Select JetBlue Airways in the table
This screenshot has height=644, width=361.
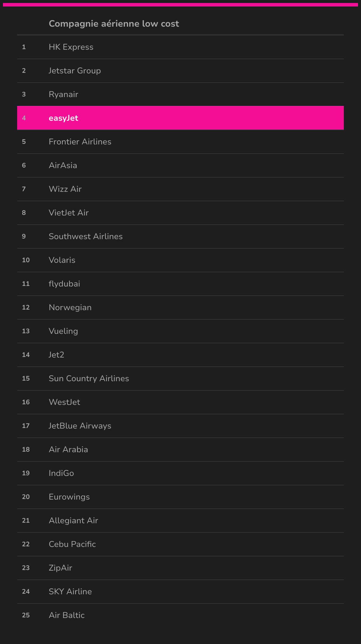[180, 426]
